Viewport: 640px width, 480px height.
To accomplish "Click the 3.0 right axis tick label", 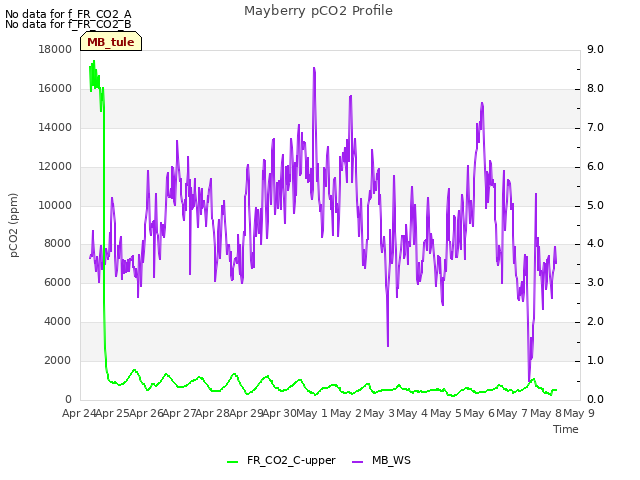I will pos(595,282).
